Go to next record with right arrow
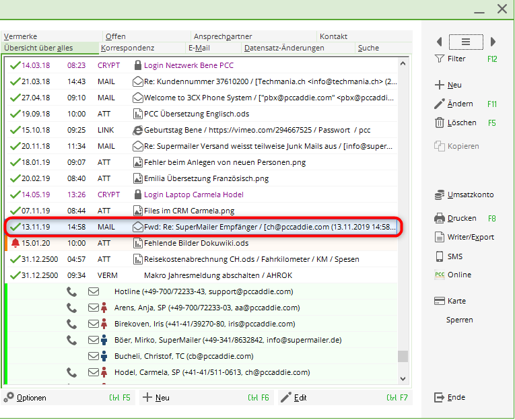Image resolution: width=515 pixels, height=420 pixels. (x=493, y=42)
